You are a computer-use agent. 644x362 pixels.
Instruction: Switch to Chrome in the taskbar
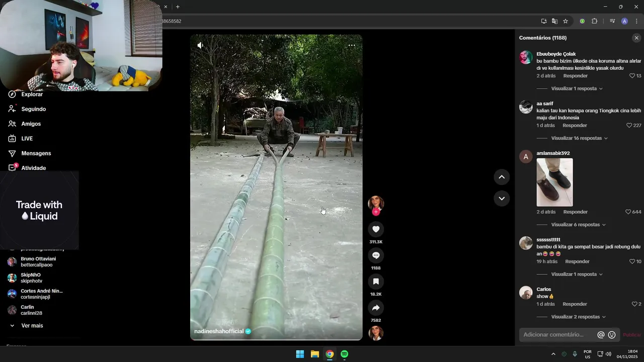[330, 354]
